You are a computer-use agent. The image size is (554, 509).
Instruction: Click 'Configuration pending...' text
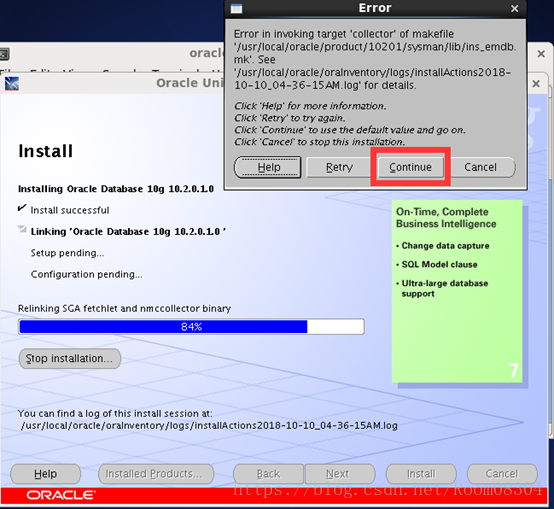87,274
